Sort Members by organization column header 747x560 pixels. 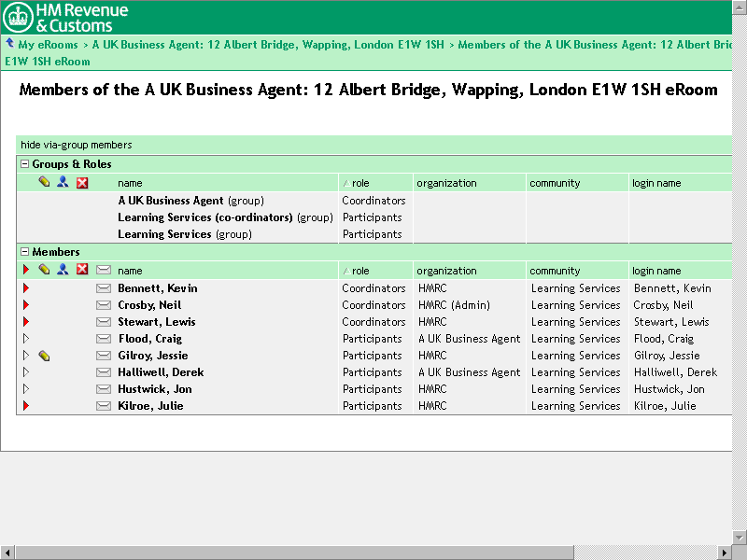coord(446,271)
